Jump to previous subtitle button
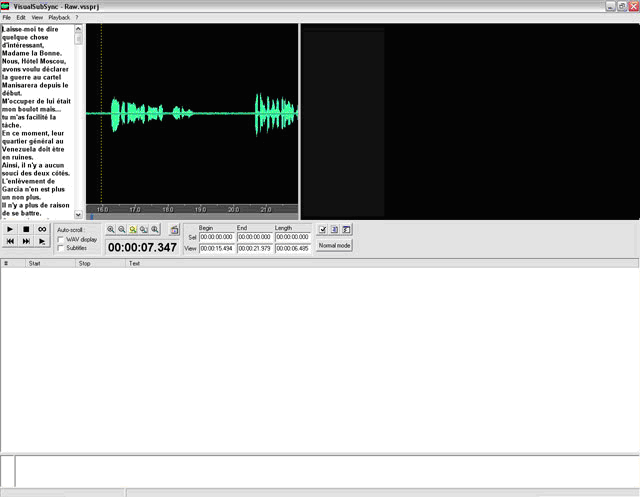The height and width of the screenshot is (497, 640). coord(10,242)
